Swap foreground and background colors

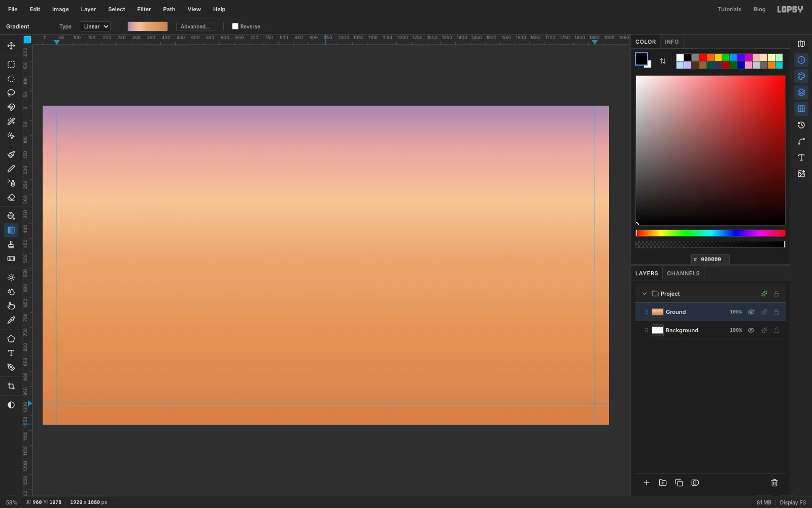(x=663, y=61)
